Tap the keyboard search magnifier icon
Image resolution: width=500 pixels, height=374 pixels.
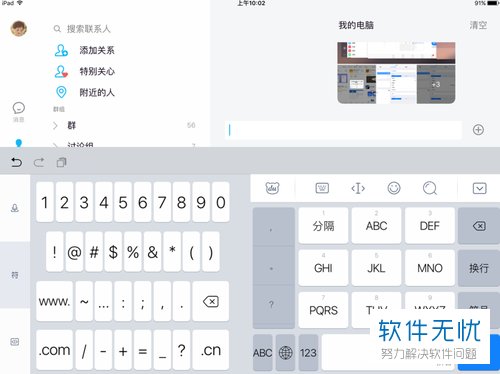pos(430,188)
